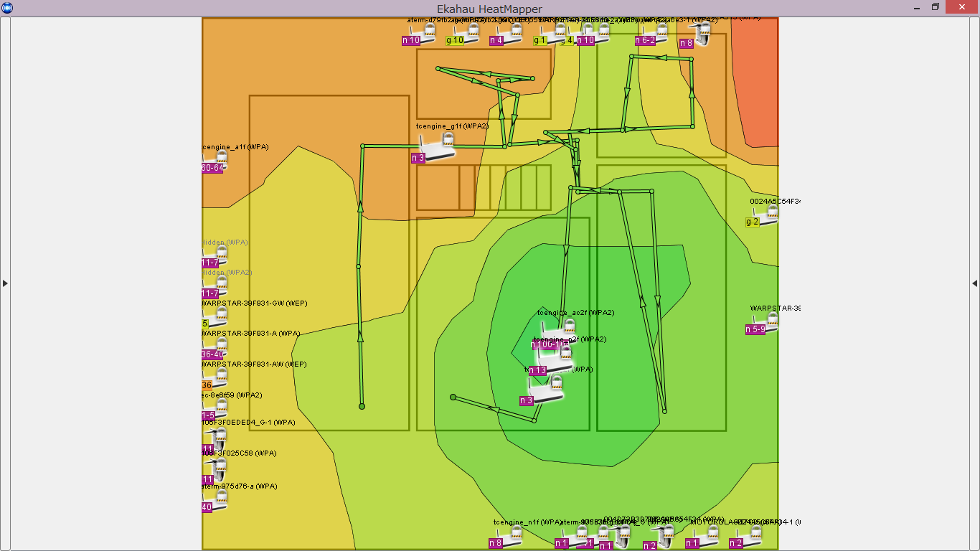Viewport: 980px width, 551px height.
Task: Click the hidden (WPA) access point icon
Action: pyautogui.click(x=215, y=255)
